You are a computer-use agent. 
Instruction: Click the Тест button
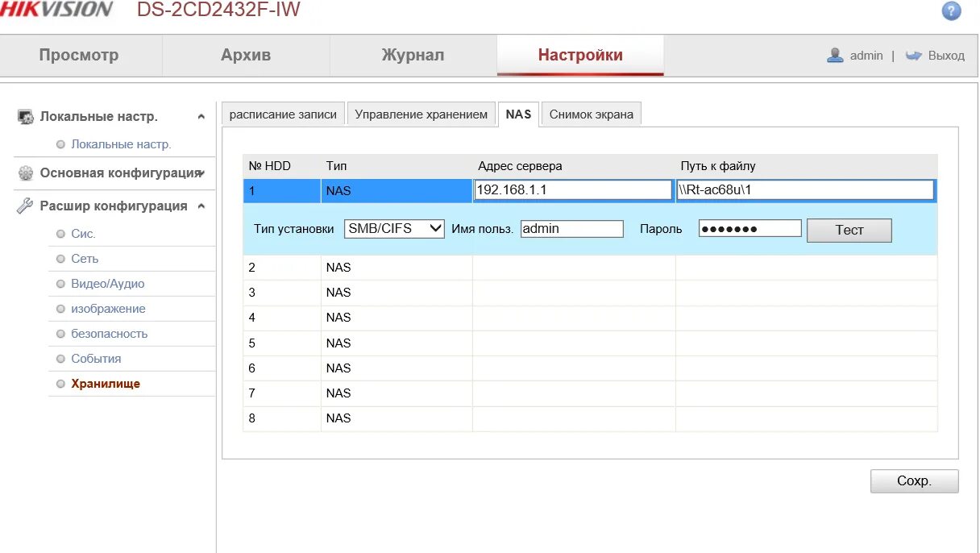(849, 230)
